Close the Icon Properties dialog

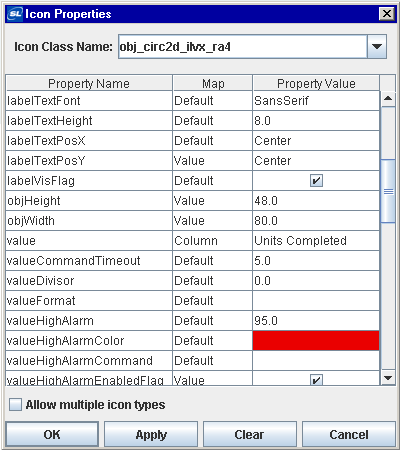click(x=387, y=14)
